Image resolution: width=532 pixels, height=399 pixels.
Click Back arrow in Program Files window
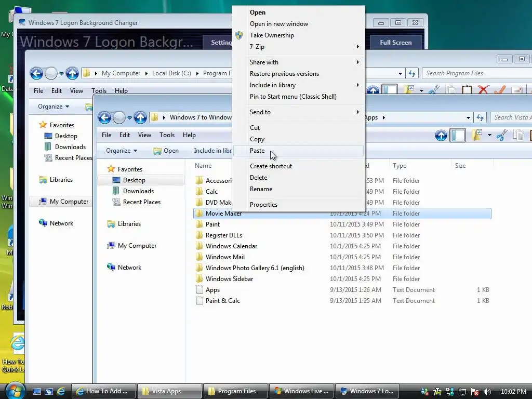(36, 73)
